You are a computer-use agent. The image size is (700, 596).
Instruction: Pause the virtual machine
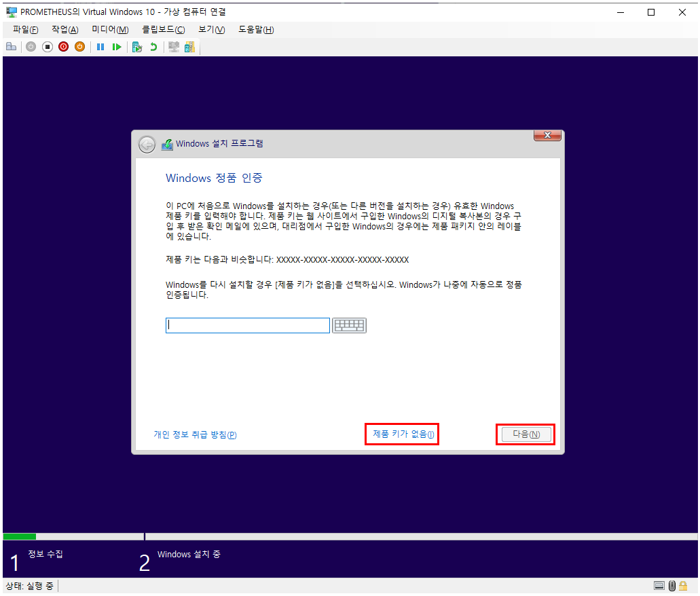tap(100, 47)
